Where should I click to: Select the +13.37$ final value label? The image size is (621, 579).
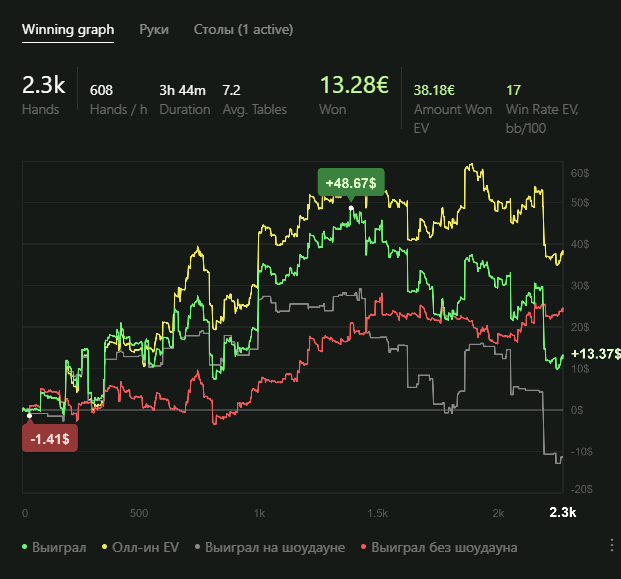point(595,354)
